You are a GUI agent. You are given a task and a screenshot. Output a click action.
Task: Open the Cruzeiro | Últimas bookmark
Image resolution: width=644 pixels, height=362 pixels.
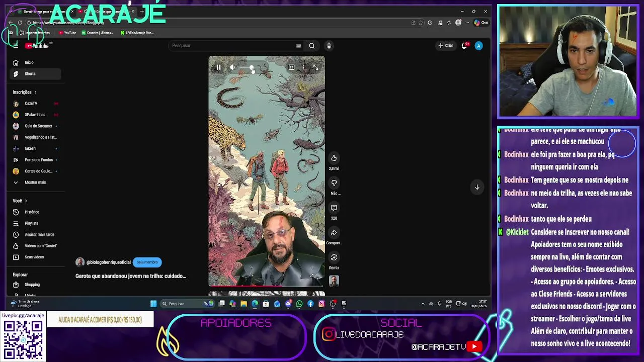(97, 33)
